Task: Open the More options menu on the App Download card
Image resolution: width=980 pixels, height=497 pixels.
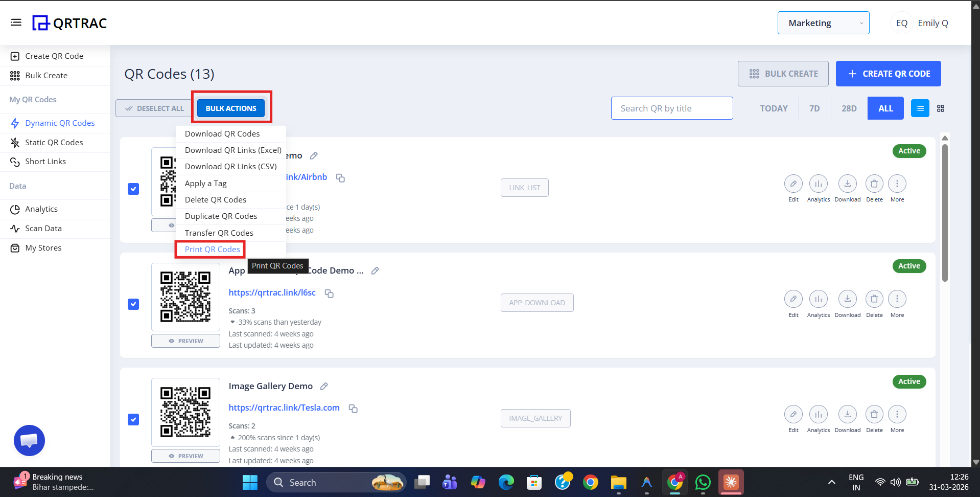Action: coord(897,299)
